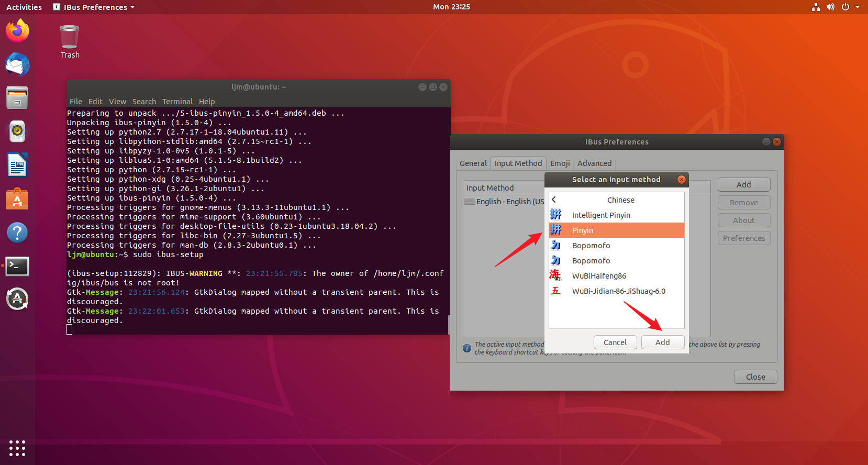This screenshot has width=868, height=465.
Task: Click the Input Method column header
Action: pyautogui.click(x=504, y=188)
